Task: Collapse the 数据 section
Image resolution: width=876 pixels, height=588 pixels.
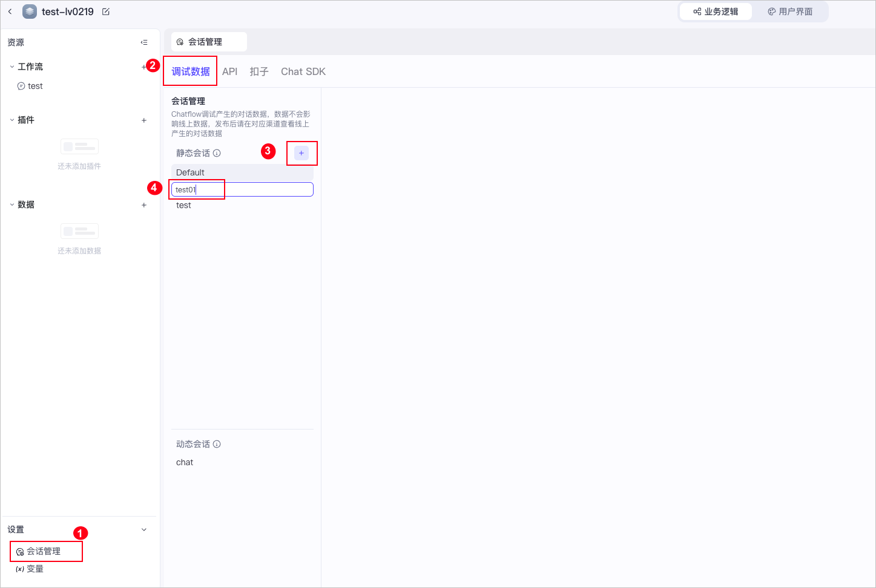Action: pyautogui.click(x=12, y=204)
